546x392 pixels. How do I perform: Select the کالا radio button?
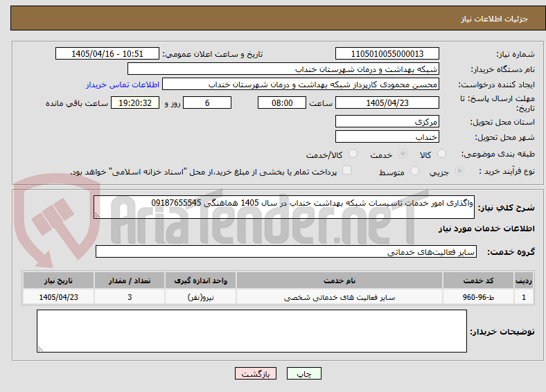click(441, 154)
